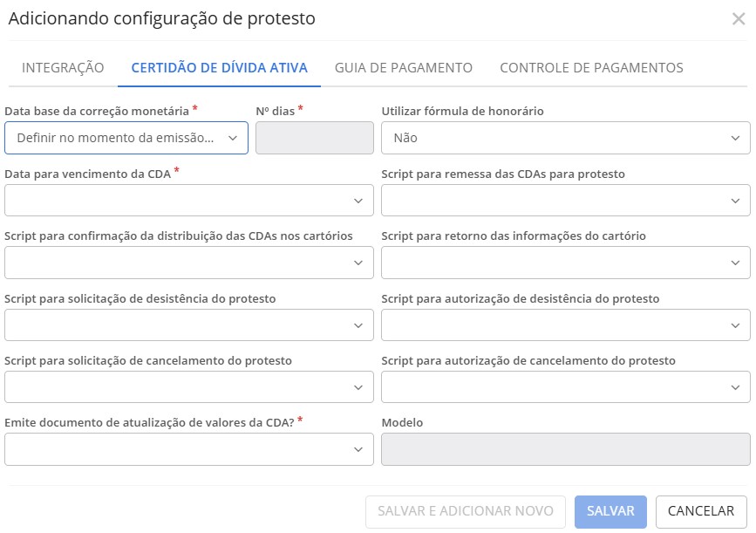Screen dimensions: 756x533
Task: Select the Controle de Pagamentos tab
Action: pyautogui.click(x=591, y=68)
